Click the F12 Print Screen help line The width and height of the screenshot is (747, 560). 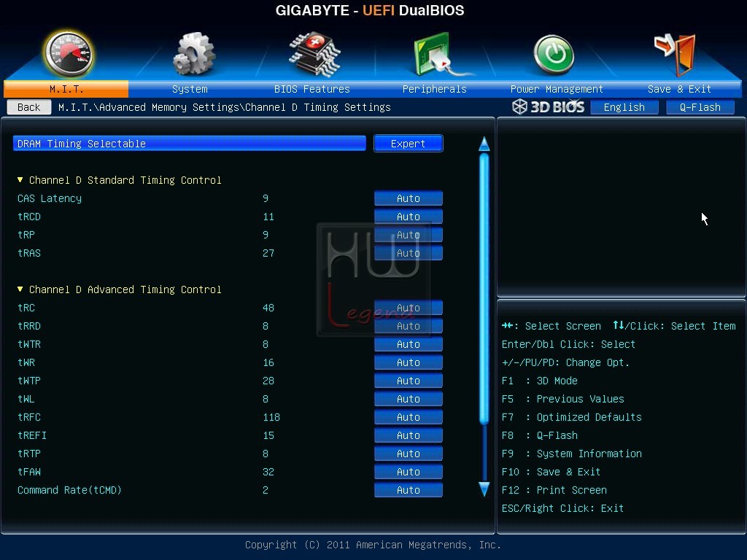coord(554,490)
